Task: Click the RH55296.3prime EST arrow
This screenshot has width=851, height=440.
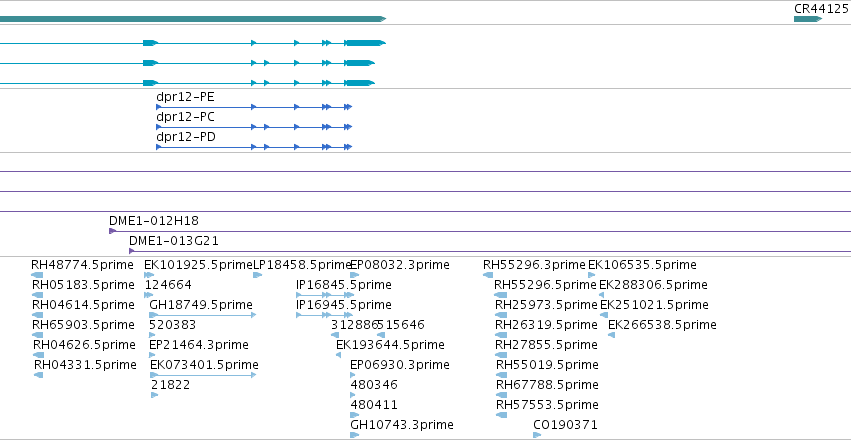Action: coord(488,275)
